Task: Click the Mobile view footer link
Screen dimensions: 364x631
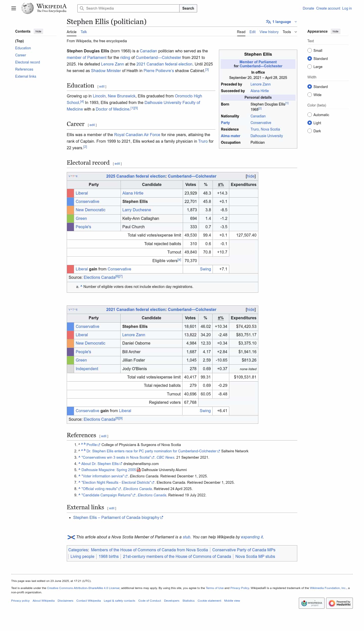Action: (x=232, y=601)
